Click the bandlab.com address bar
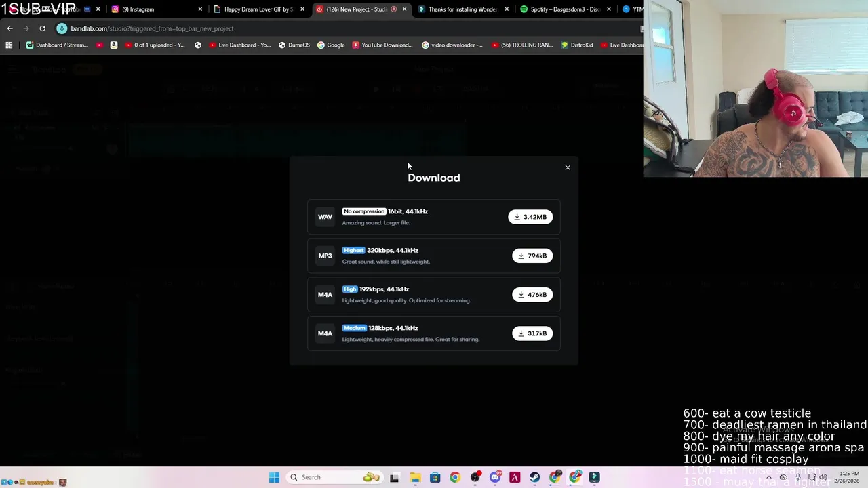 point(346,28)
